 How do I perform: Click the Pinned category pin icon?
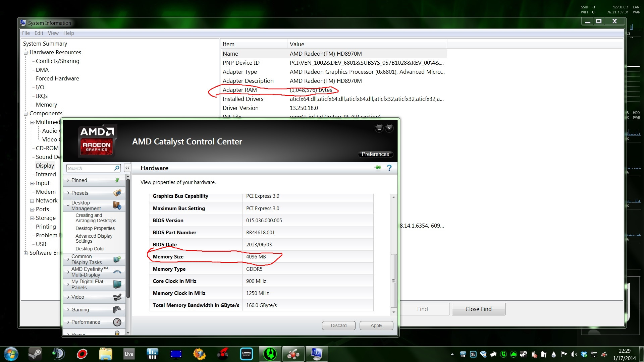[117, 180]
